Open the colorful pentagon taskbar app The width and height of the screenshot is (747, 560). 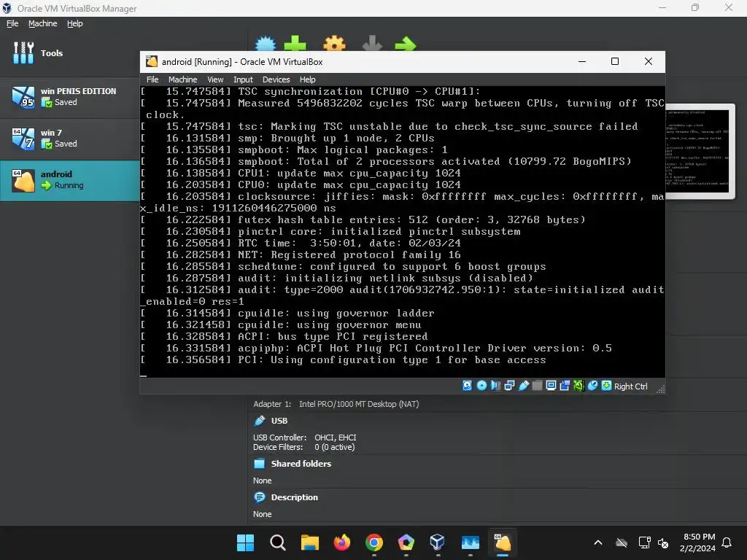click(406, 542)
